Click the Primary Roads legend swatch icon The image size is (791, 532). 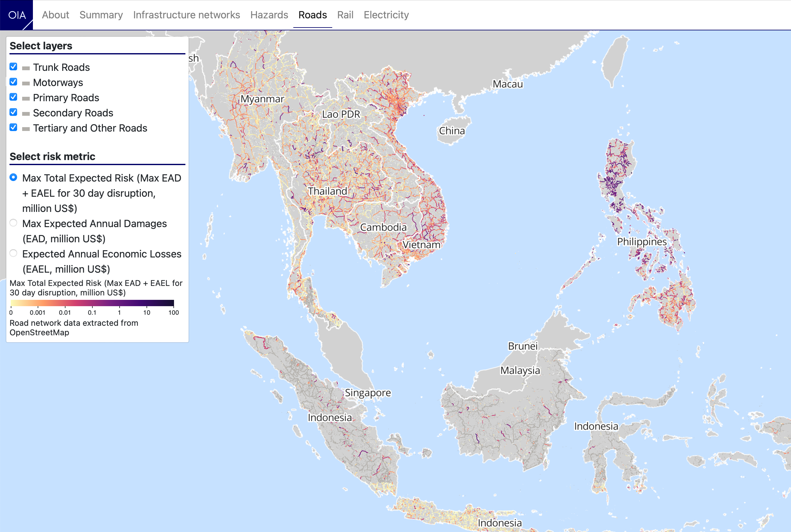click(x=26, y=99)
